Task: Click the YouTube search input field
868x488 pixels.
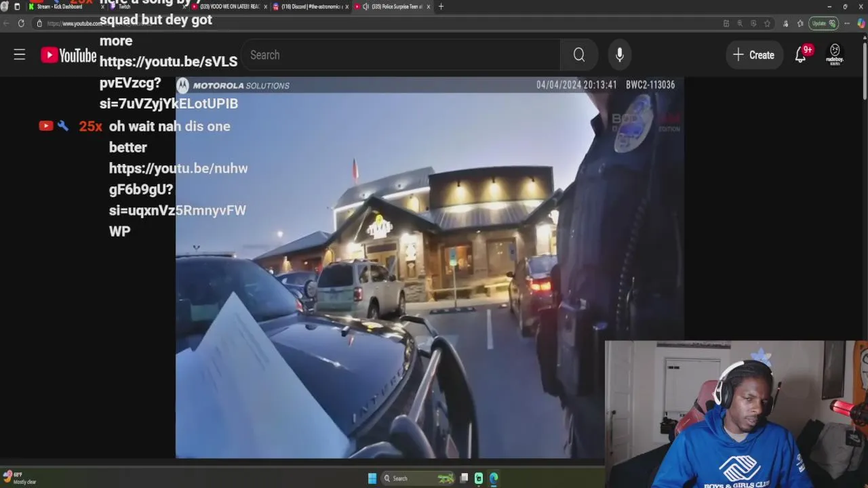Action: point(400,55)
